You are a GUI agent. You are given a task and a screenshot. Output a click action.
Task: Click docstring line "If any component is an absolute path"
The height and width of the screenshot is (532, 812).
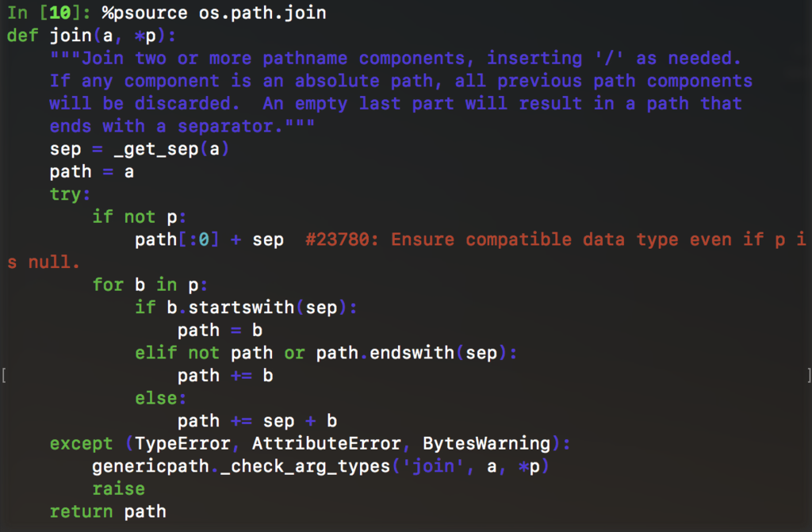[401, 81]
